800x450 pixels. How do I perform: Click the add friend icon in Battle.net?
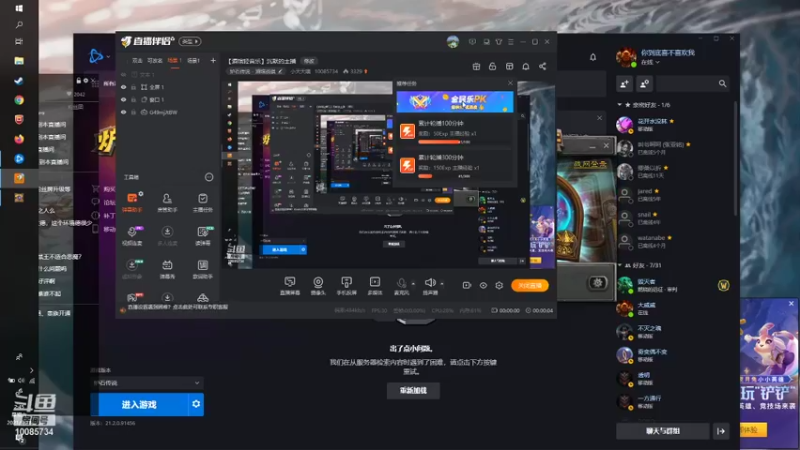pyautogui.click(x=624, y=84)
